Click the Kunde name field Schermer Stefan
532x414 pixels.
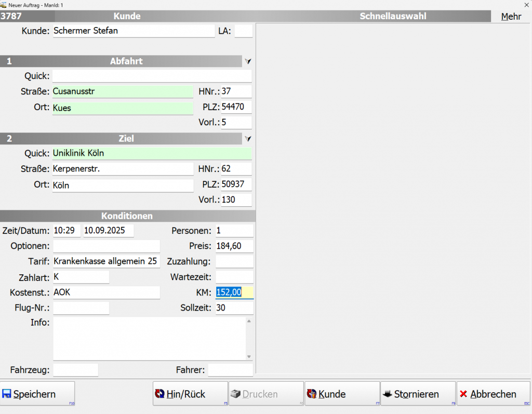pos(134,31)
